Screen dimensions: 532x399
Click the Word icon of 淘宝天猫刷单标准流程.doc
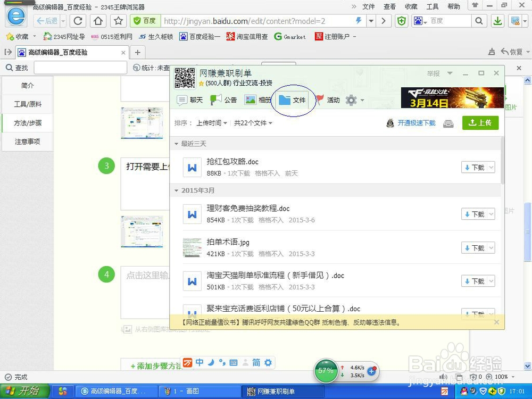[x=193, y=281]
